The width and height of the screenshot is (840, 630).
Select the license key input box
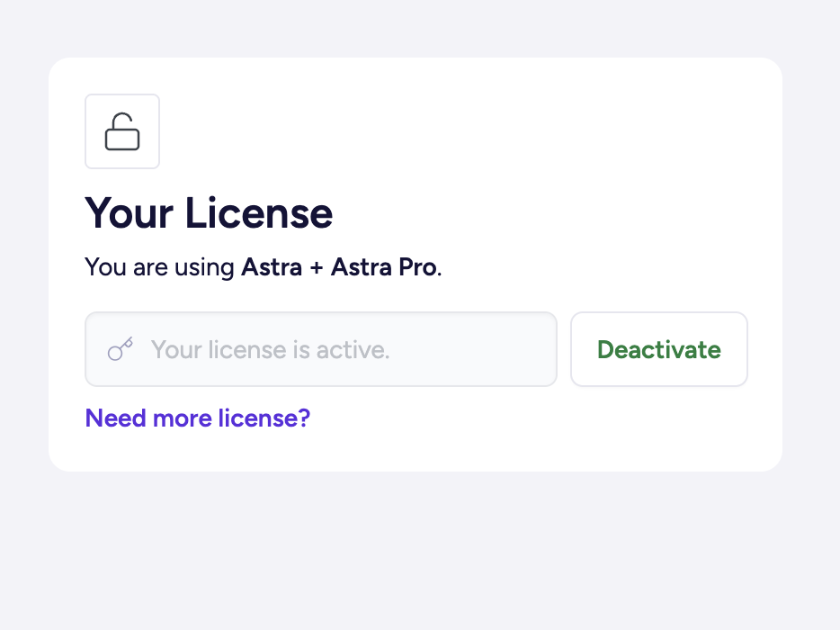click(321, 349)
